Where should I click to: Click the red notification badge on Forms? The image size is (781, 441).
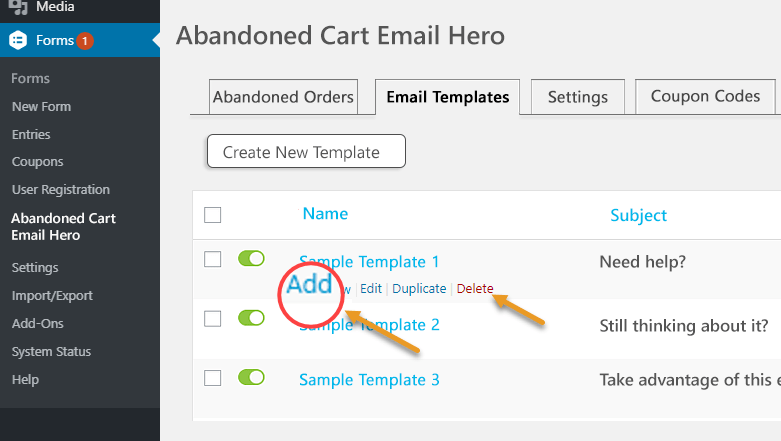[x=85, y=40]
